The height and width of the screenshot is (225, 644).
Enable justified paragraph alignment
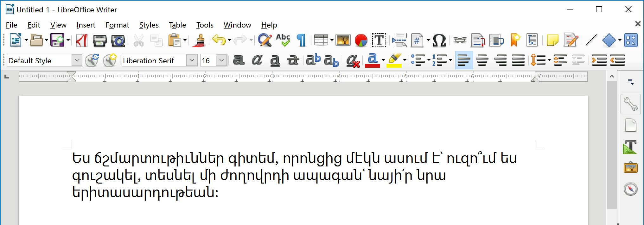[518, 60]
